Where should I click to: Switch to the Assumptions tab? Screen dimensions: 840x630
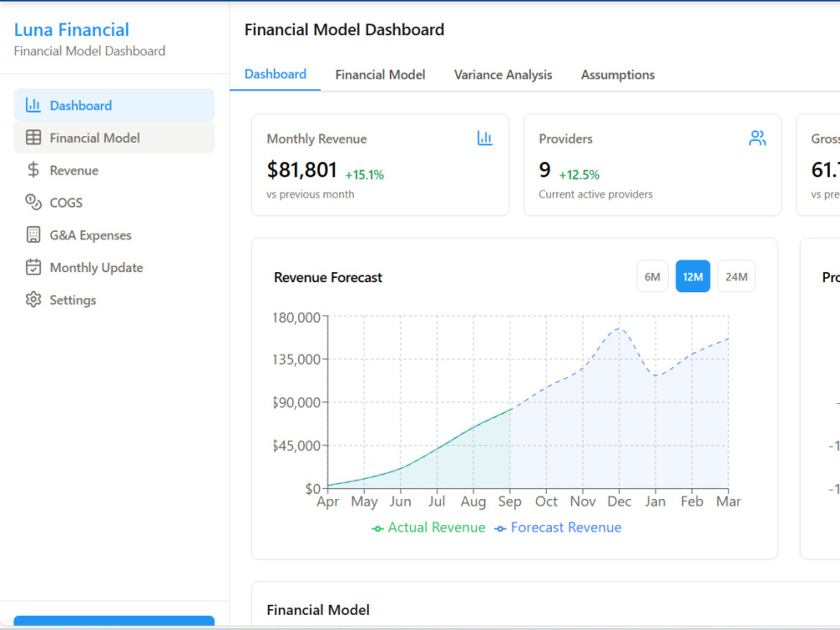point(617,75)
